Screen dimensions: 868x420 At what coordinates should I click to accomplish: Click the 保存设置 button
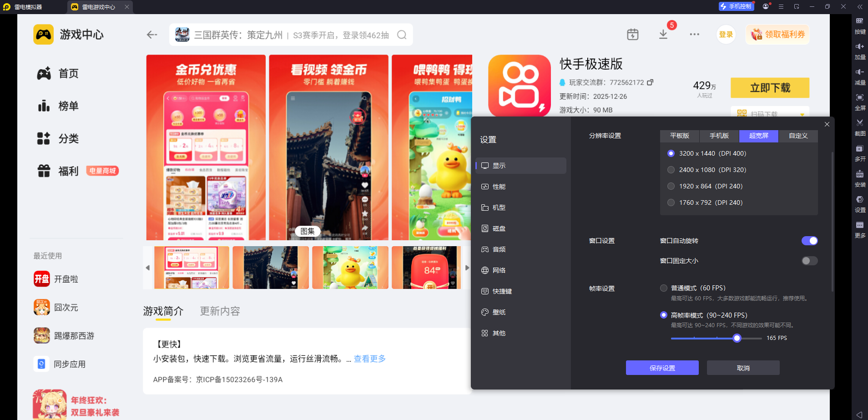[662, 368]
